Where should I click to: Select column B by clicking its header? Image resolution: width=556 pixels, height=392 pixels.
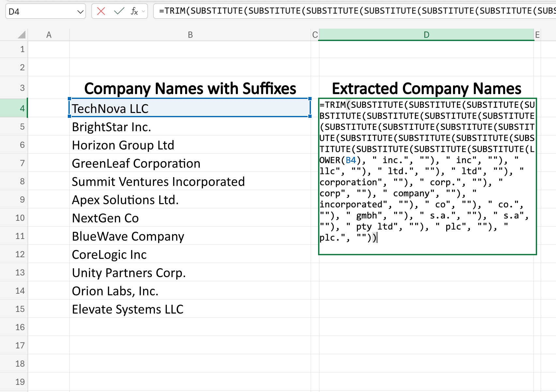[x=190, y=34]
